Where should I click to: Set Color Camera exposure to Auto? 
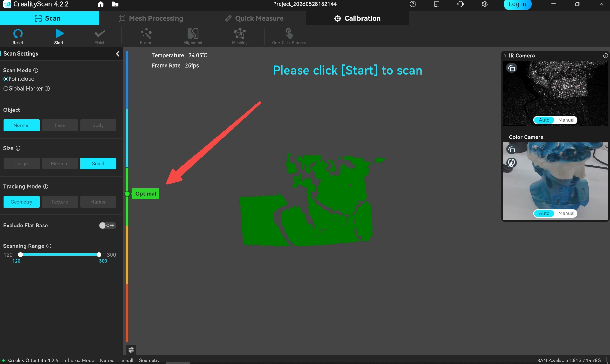click(x=544, y=213)
